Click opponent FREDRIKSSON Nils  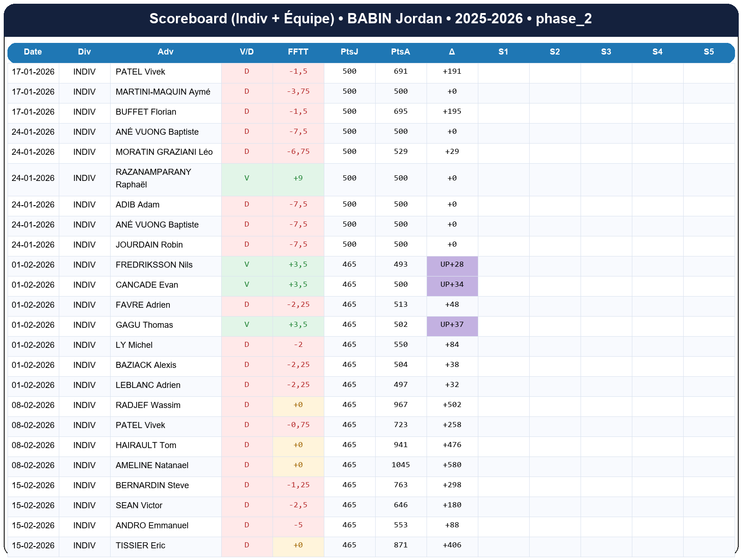[154, 265]
